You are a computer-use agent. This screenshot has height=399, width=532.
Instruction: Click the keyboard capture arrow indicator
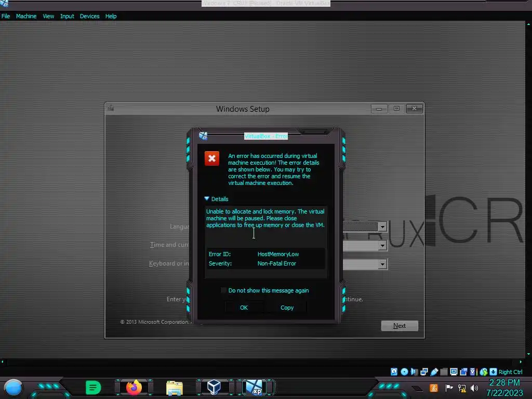pos(494,372)
